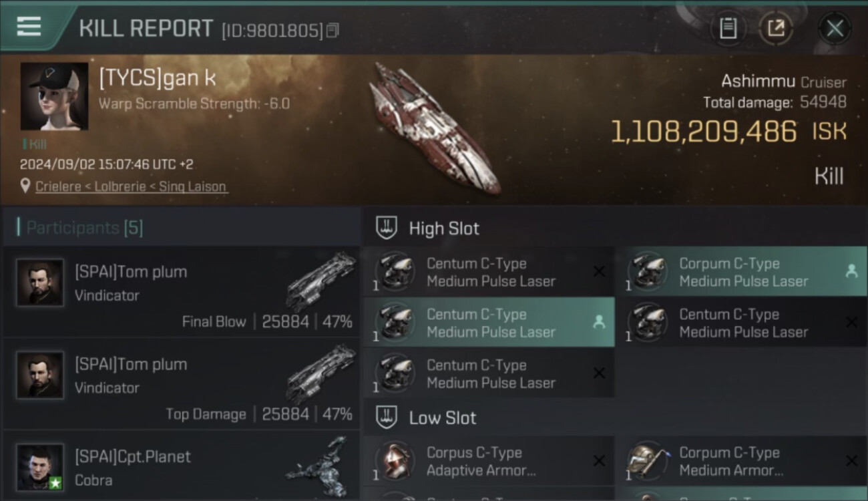Click X on first Centum Pulse Laser
Image resolution: width=868 pixels, height=501 pixels.
click(x=599, y=271)
